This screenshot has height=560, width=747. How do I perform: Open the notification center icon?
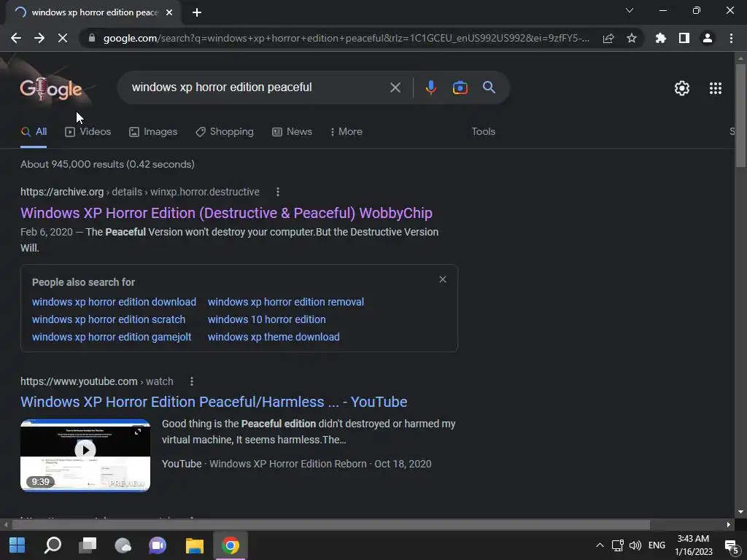tap(731, 545)
